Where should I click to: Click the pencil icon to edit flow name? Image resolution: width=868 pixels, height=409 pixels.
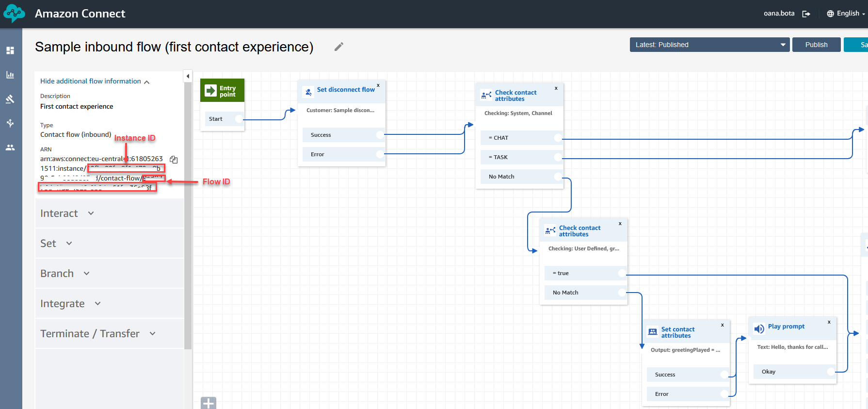coord(339,47)
